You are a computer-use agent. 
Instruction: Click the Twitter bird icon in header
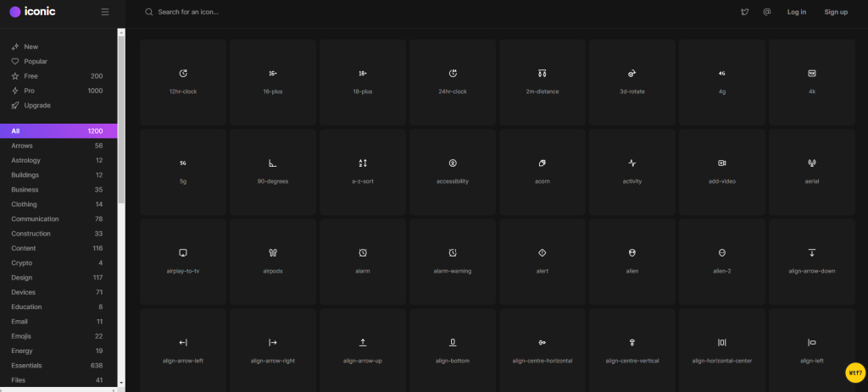click(x=745, y=12)
